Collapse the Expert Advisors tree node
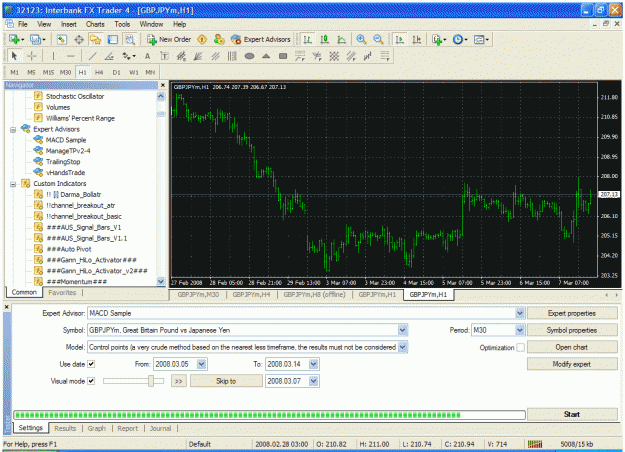 point(13,130)
